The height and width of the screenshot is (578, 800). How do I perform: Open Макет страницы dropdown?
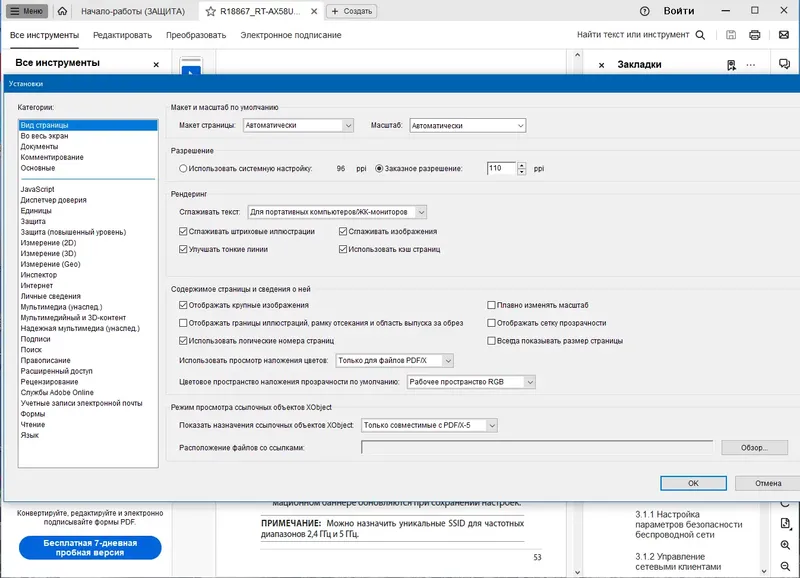click(x=298, y=125)
